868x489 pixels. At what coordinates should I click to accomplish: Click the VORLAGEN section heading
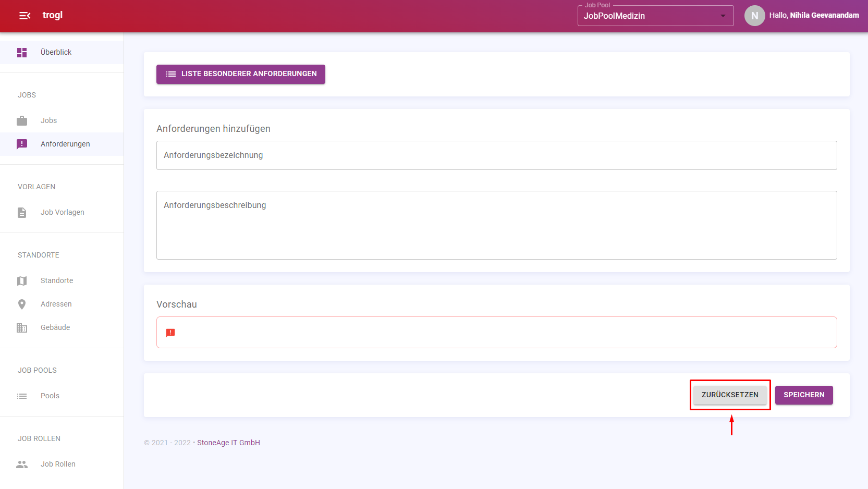[x=36, y=187]
